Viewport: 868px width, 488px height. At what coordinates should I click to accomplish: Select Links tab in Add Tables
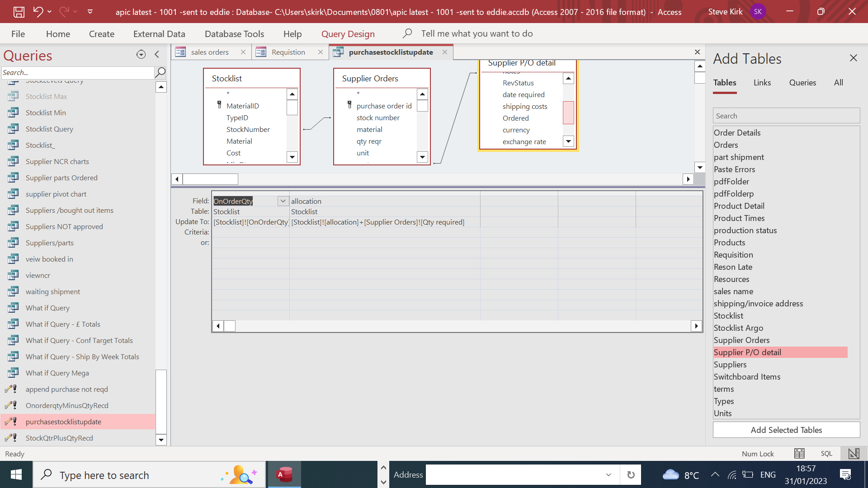(762, 83)
